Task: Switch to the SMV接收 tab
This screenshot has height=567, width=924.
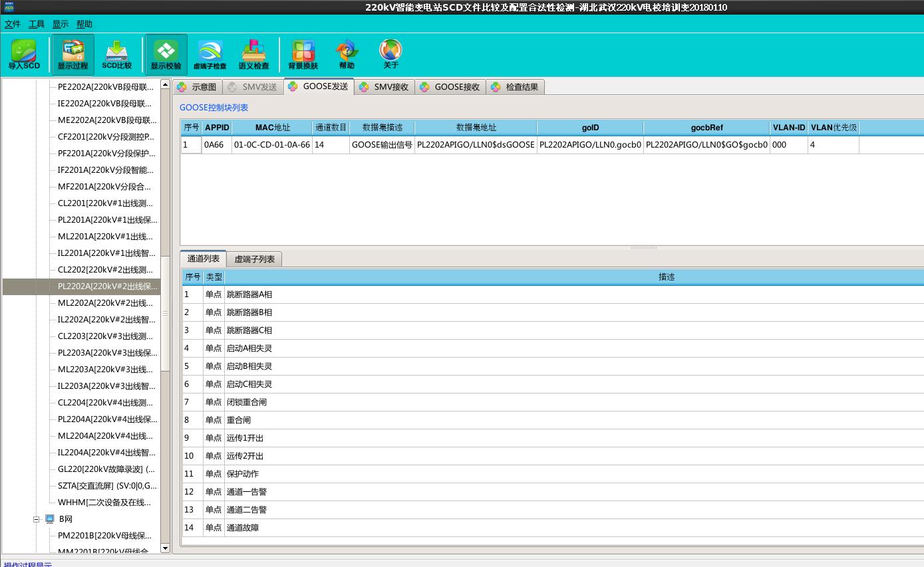Action: tap(385, 87)
